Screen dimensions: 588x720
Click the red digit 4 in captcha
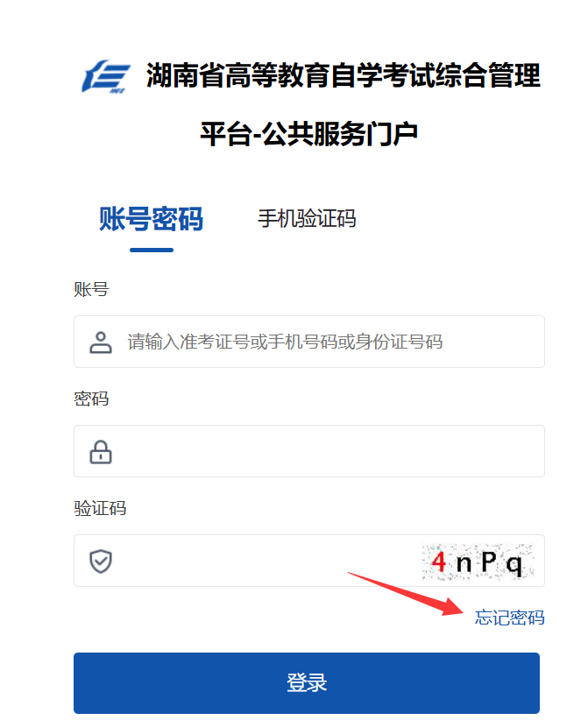point(438,561)
